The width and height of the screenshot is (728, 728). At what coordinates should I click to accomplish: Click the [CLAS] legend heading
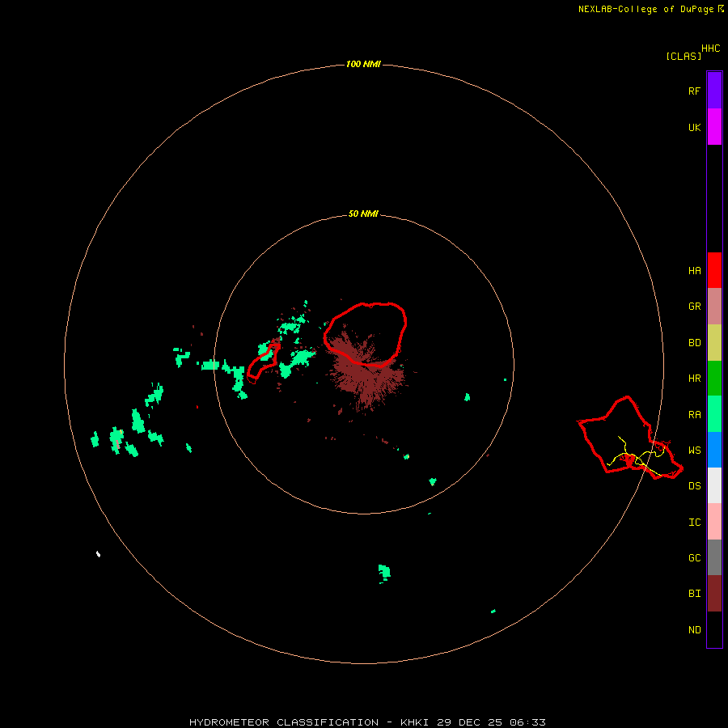pyautogui.click(x=684, y=56)
